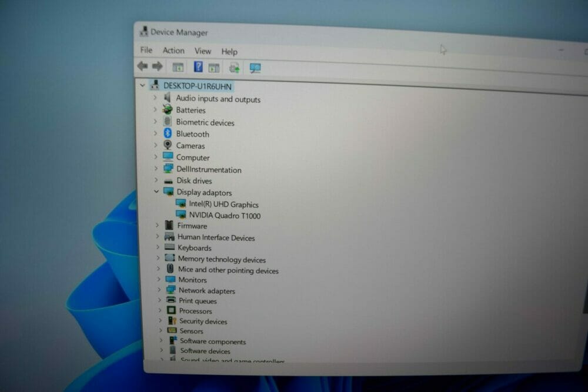The image size is (588, 392).
Task: Open the View menu
Action: (202, 51)
